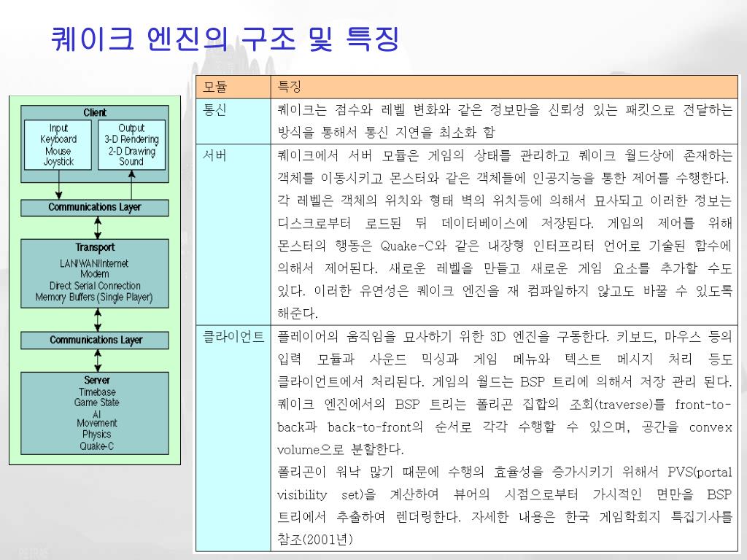The image size is (747, 560).
Task: Select the '특징' table header cell
Action: (x=504, y=87)
